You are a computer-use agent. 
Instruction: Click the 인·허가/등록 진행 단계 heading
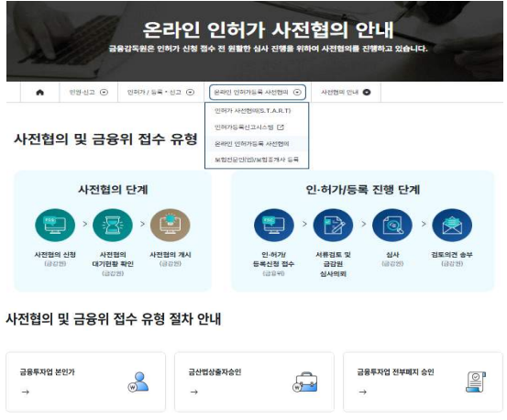[363, 190]
